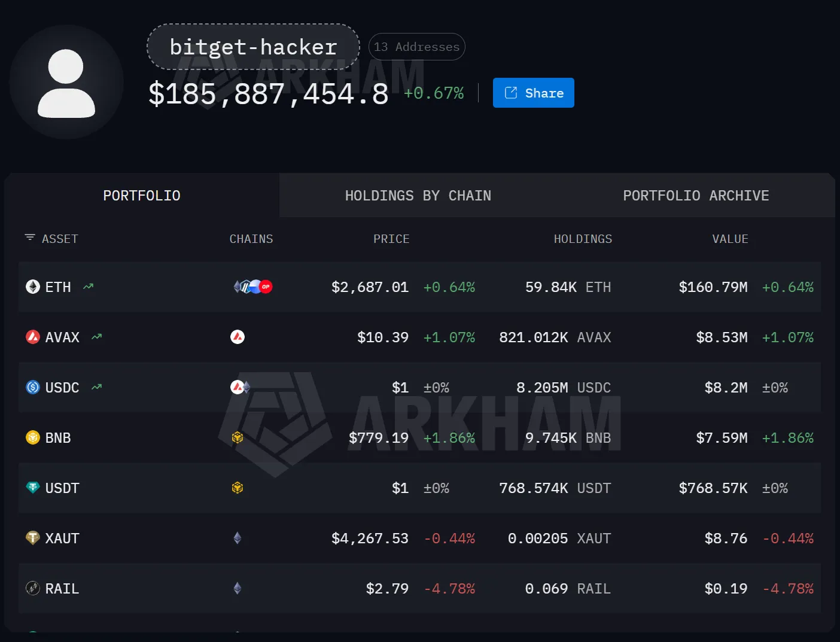This screenshot has height=642, width=840.
Task: Sort by the VALUE column header
Action: click(x=730, y=239)
